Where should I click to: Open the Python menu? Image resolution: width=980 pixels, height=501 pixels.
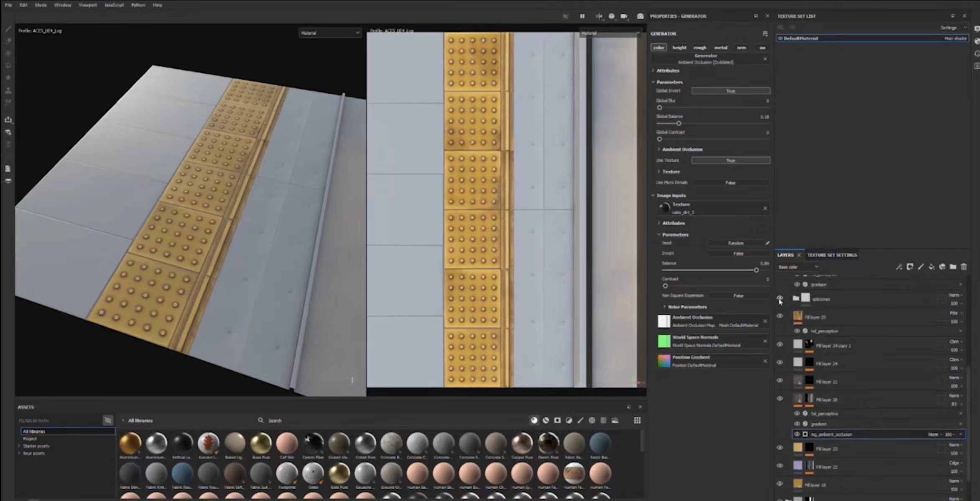pos(138,5)
